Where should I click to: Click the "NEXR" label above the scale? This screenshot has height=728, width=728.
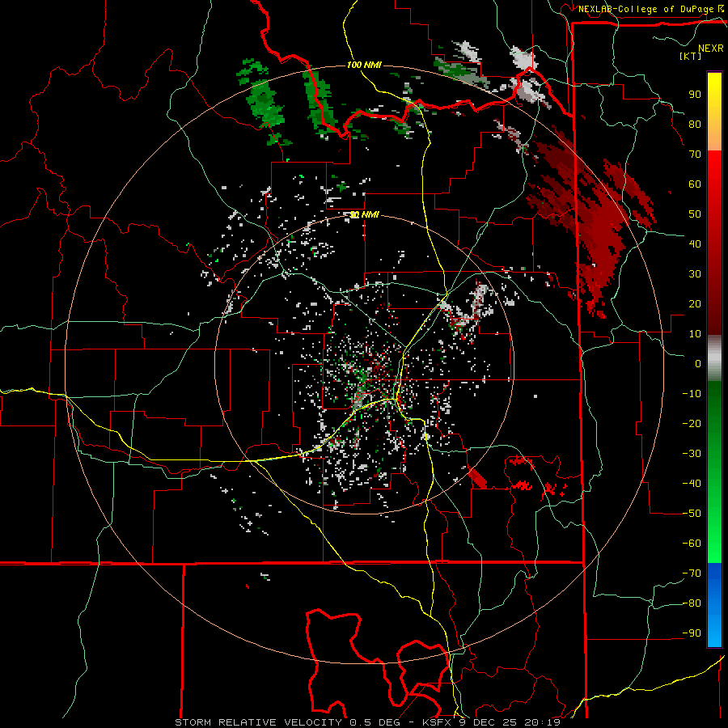click(x=711, y=49)
